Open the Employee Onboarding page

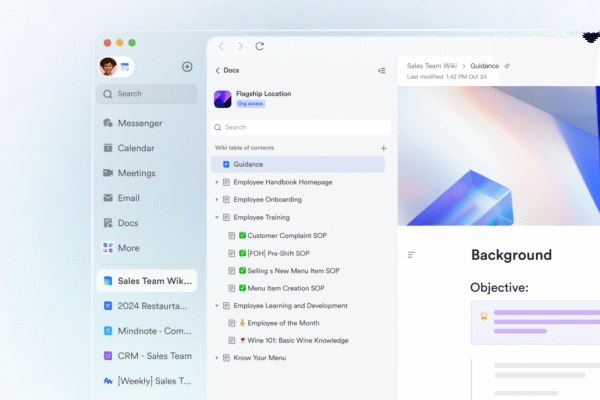[267, 199]
